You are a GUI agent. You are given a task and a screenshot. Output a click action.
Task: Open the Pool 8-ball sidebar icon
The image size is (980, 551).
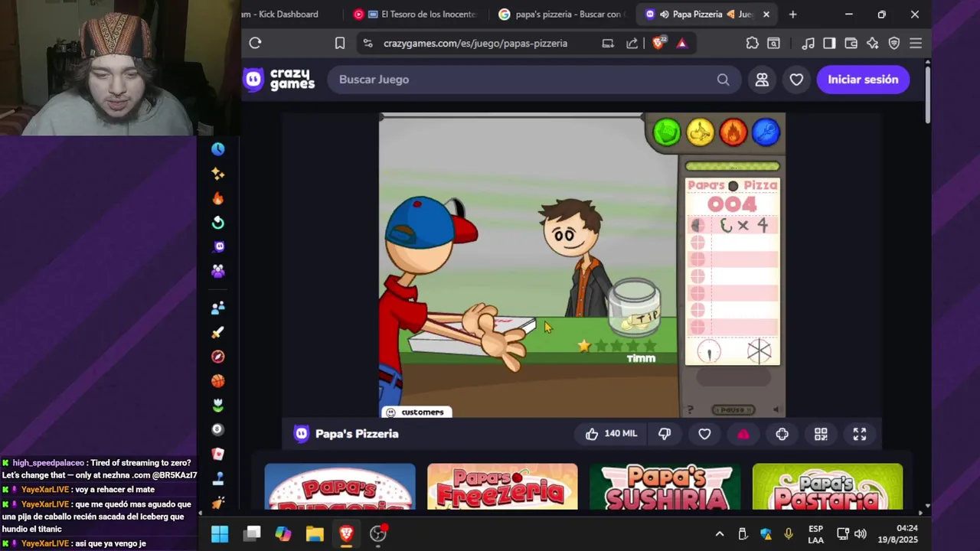pyautogui.click(x=218, y=429)
